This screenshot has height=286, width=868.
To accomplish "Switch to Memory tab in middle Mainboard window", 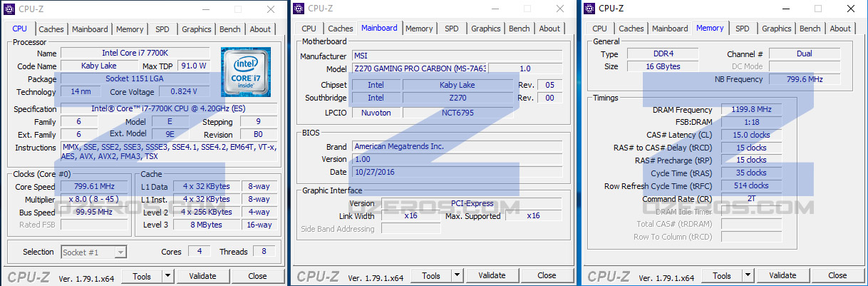I will (419, 29).
